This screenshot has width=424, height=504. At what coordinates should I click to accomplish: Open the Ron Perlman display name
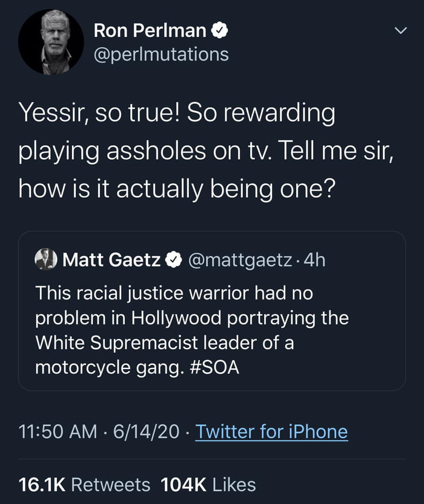pyautogui.click(x=150, y=30)
